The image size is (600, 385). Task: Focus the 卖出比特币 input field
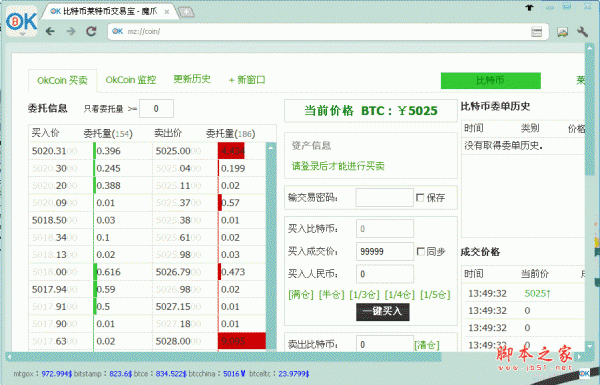(x=385, y=344)
